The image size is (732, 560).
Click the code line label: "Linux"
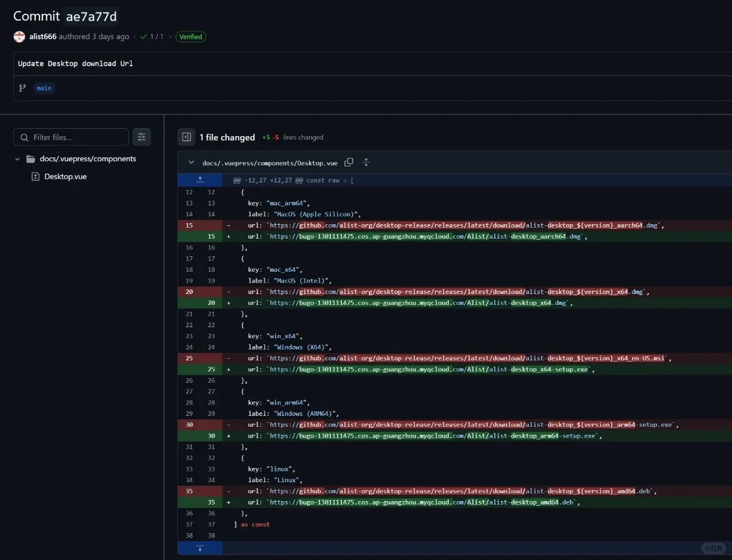click(x=275, y=480)
